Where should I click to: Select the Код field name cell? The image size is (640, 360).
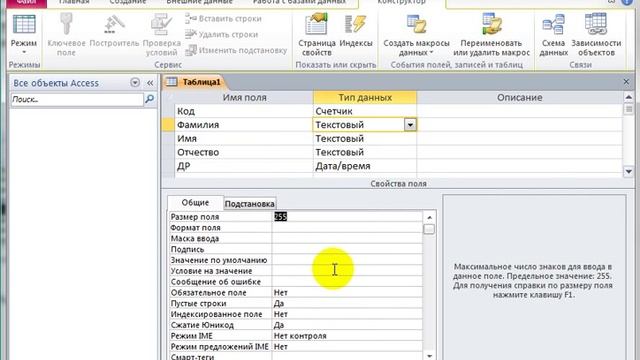244,111
